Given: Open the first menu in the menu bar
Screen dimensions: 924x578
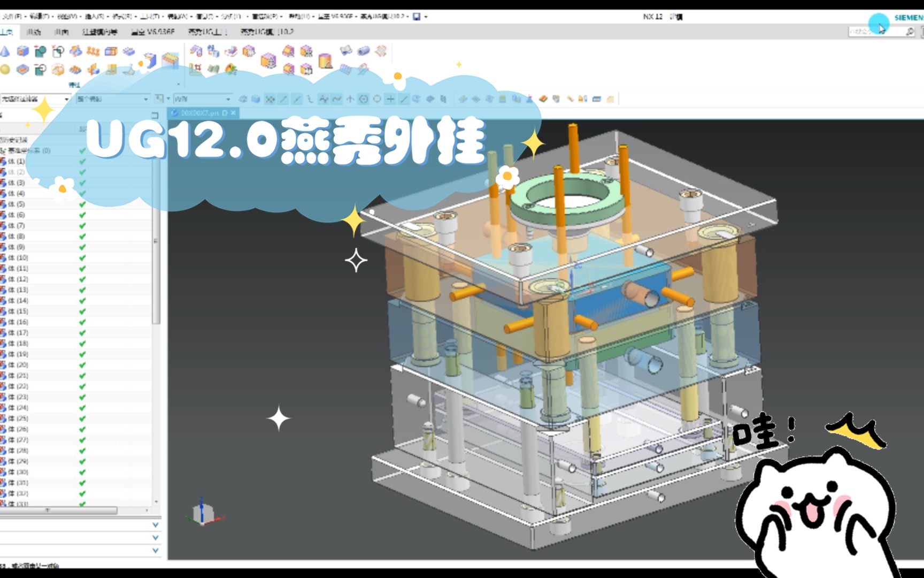Looking at the screenshot, I should click(x=13, y=17).
